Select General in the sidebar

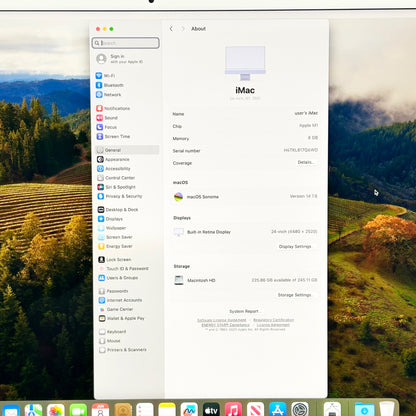pos(127,150)
